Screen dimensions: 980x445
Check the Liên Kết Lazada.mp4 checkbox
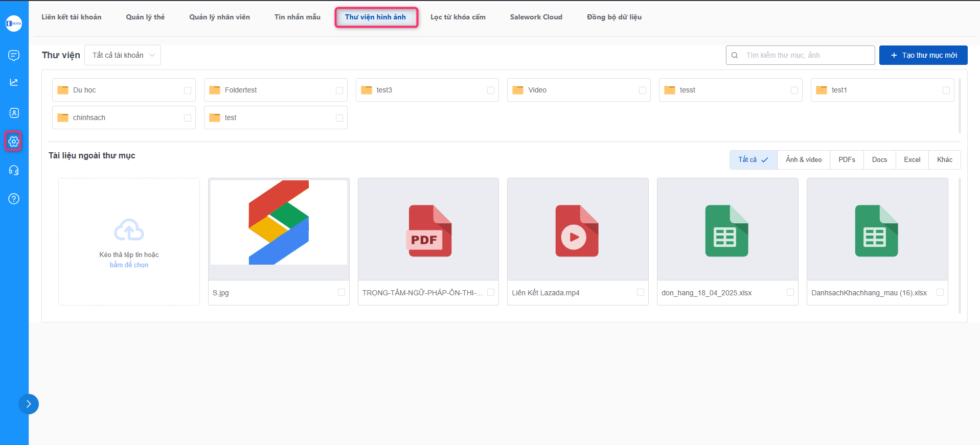641,292
